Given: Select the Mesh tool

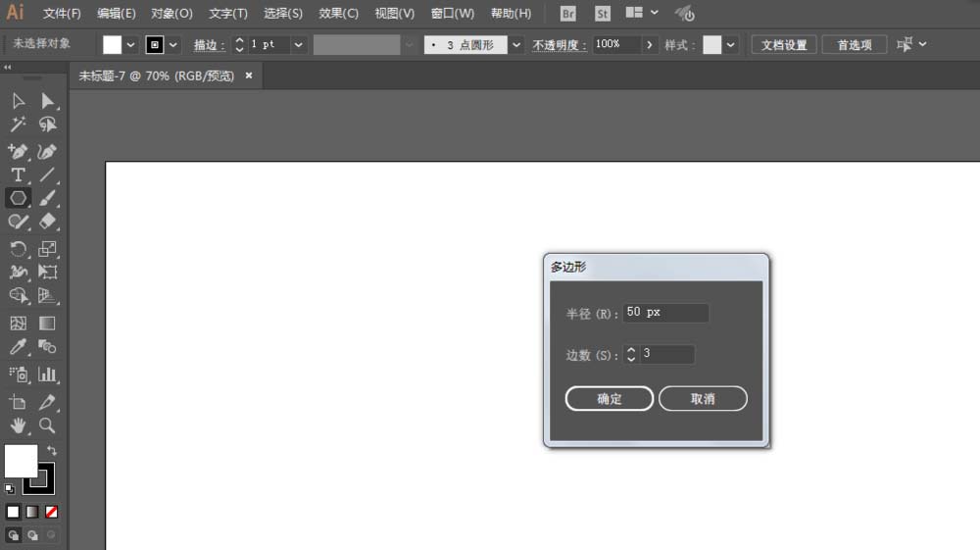Looking at the screenshot, I should click(x=18, y=324).
